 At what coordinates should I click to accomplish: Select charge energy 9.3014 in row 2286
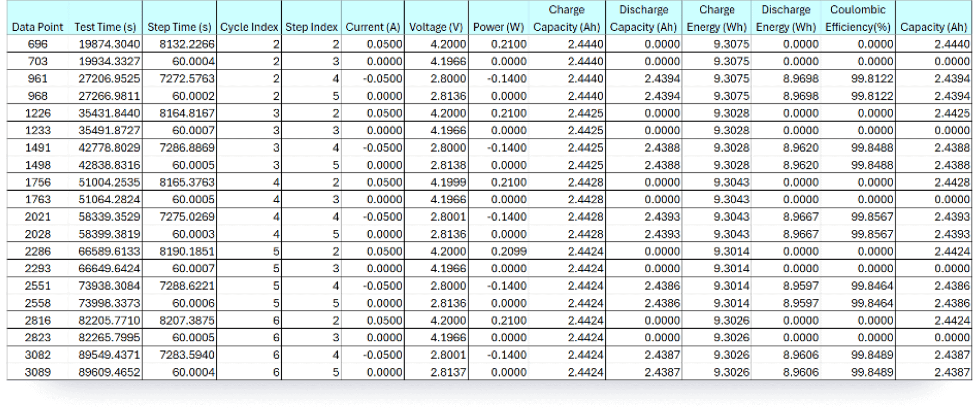(x=717, y=252)
